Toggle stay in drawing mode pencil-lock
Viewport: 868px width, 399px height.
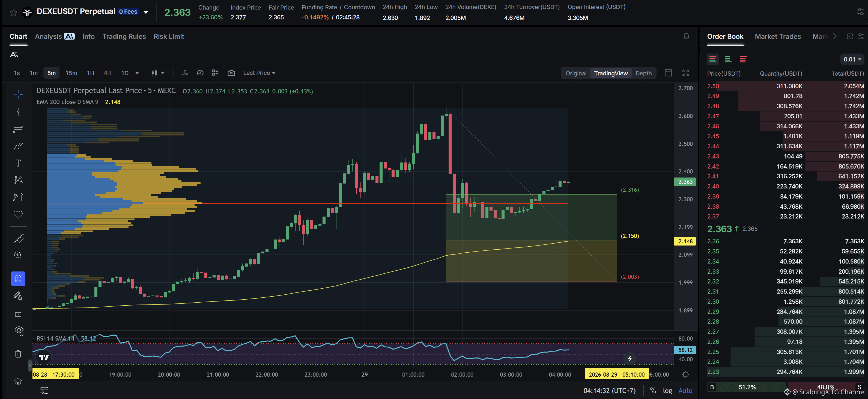click(18, 296)
